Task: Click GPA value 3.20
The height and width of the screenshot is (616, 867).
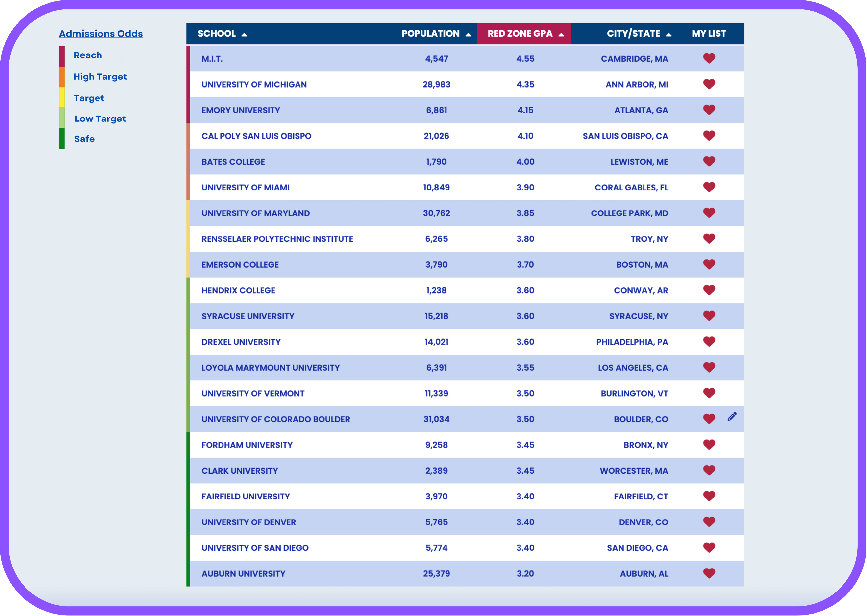Action: point(525,574)
